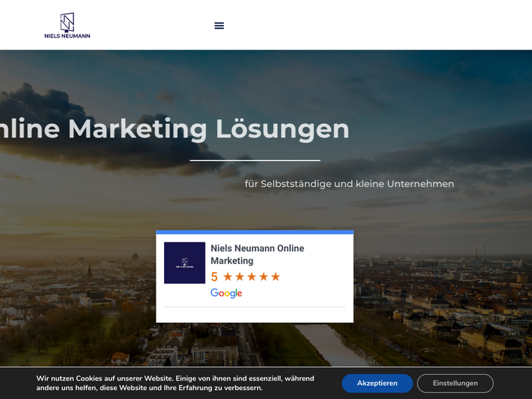Screen dimensions: 532x399
Task: Click the third orange rating star
Action: pos(251,277)
